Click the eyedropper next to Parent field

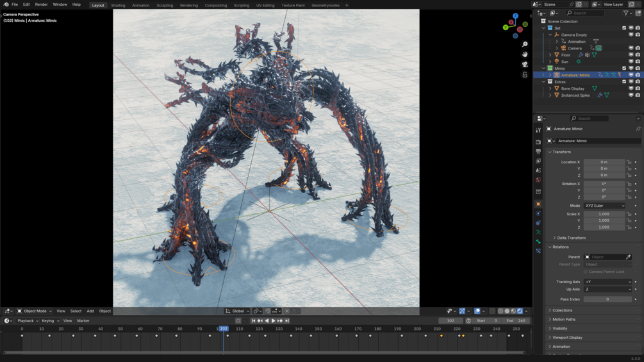tap(628, 257)
